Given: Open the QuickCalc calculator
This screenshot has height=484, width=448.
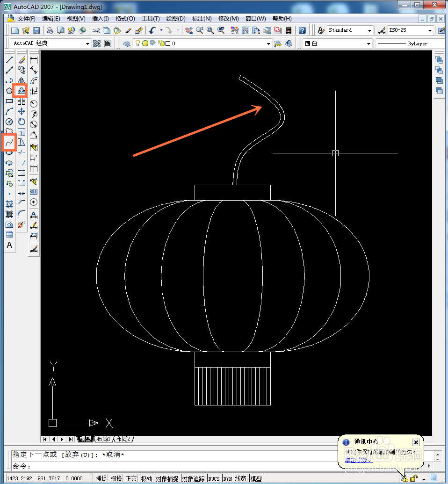Looking at the screenshot, I should pos(289,30).
